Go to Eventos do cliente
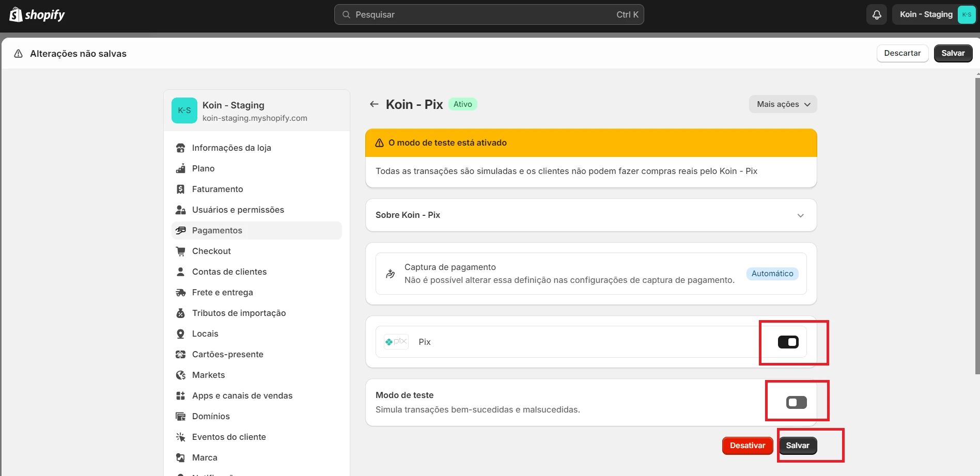 [257, 437]
